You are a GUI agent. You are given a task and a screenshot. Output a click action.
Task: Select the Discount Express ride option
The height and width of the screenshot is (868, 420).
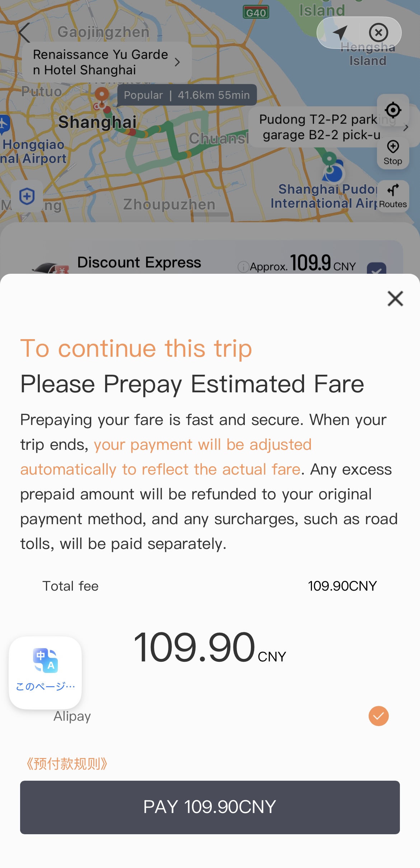click(139, 263)
